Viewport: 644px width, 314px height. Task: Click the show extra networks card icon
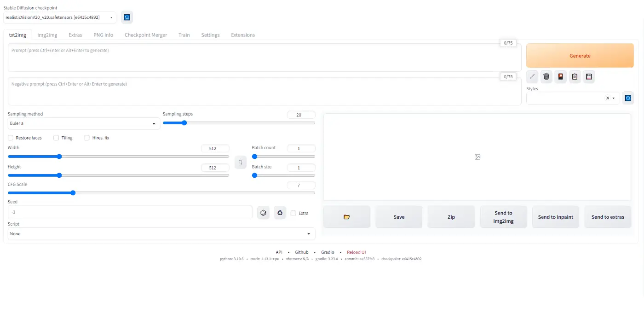tap(560, 76)
